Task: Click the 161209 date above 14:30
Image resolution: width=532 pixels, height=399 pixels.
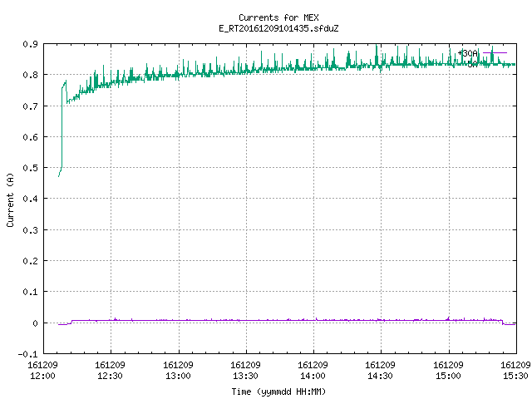Action: pyautogui.click(x=380, y=365)
